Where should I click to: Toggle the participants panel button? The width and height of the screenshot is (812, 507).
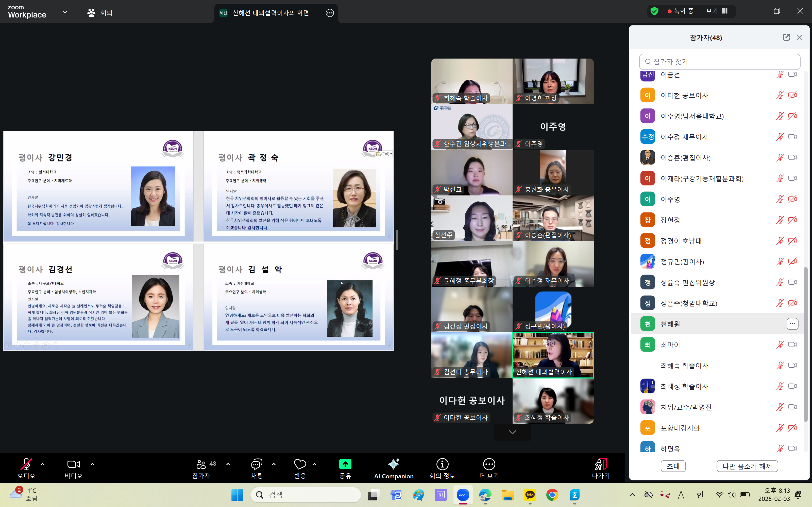pyautogui.click(x=201, y=464)
